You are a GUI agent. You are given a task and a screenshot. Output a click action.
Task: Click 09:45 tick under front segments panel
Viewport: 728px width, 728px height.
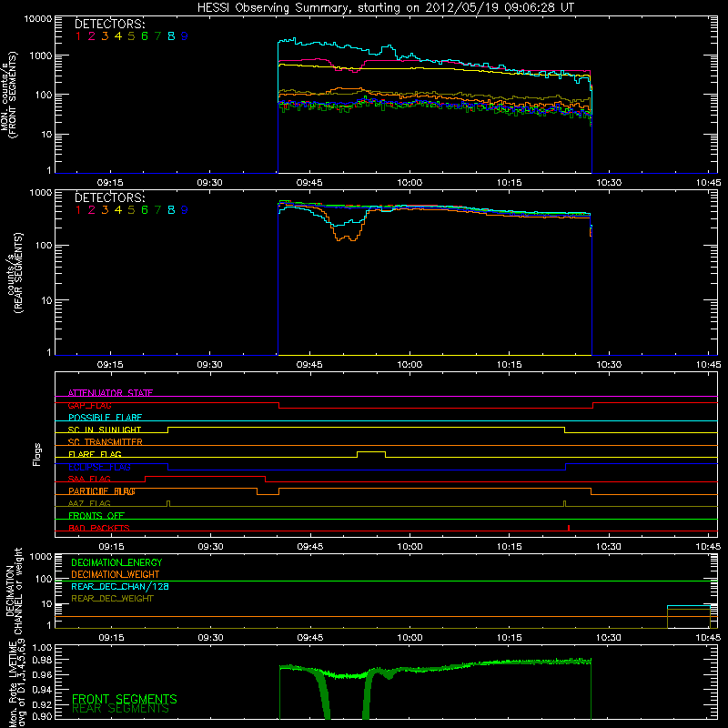pyautogui.click(x=309, y=183)
